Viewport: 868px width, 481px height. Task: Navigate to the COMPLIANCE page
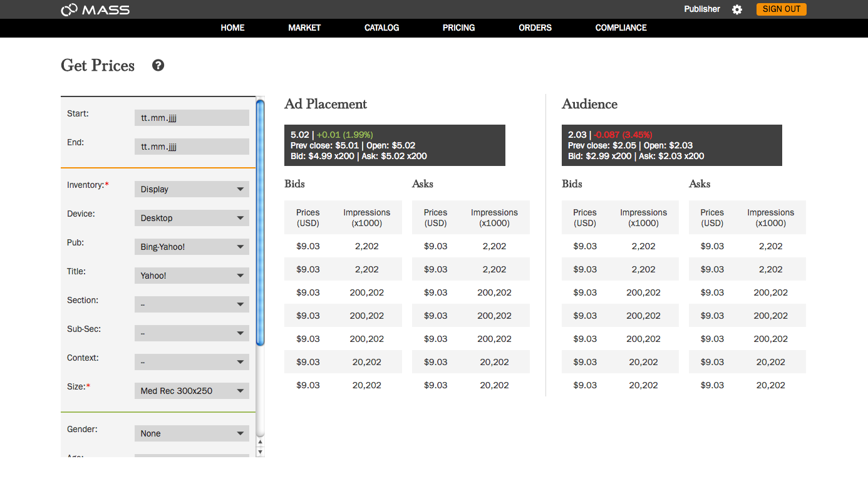tap(621, 28)
